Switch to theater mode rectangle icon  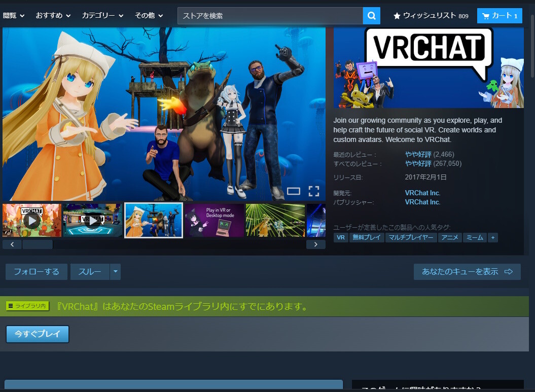coord(294,191)
